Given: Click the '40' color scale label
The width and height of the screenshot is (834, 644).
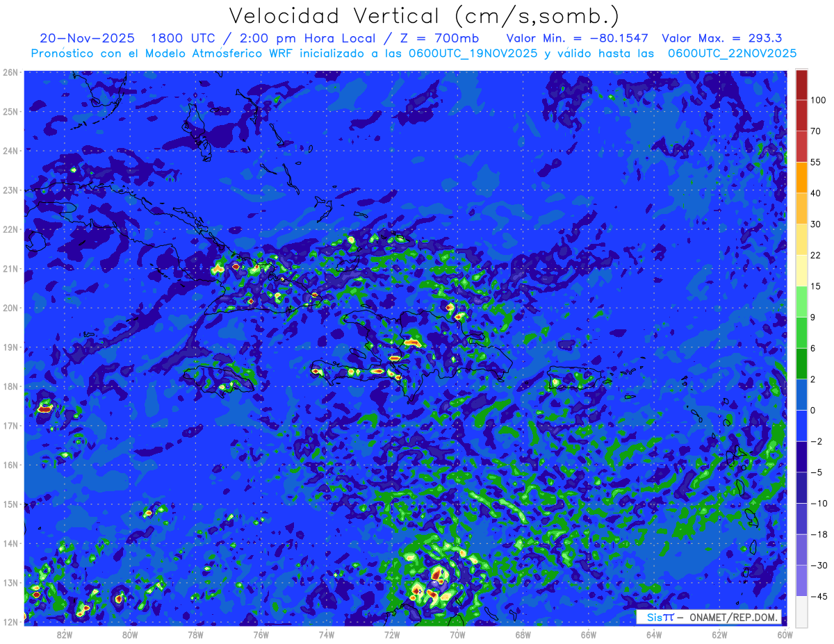Looking at the screenshot, I should 816,192.
